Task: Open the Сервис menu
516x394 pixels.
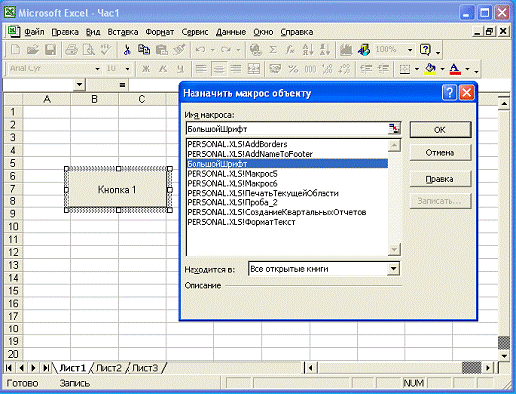Action: (195, 32)
